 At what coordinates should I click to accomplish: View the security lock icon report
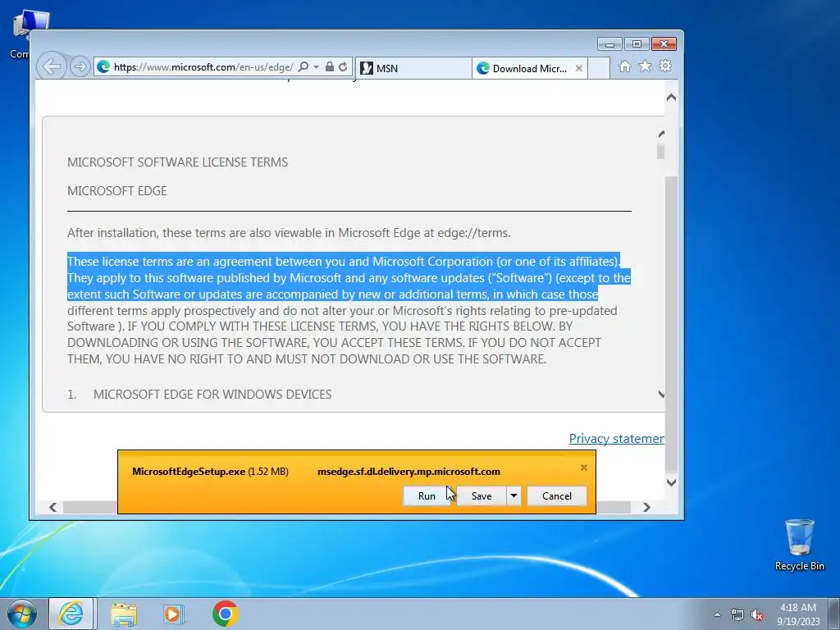[330, 67]
